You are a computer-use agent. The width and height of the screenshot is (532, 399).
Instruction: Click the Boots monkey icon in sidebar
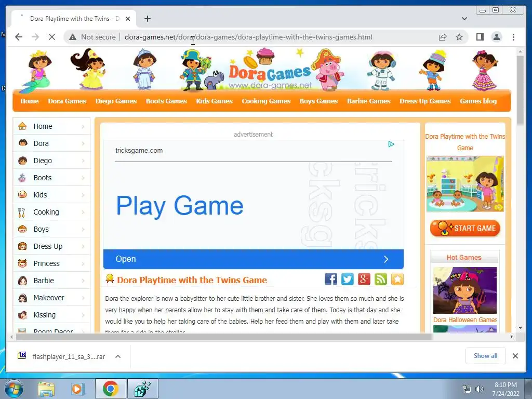[22, 178]
